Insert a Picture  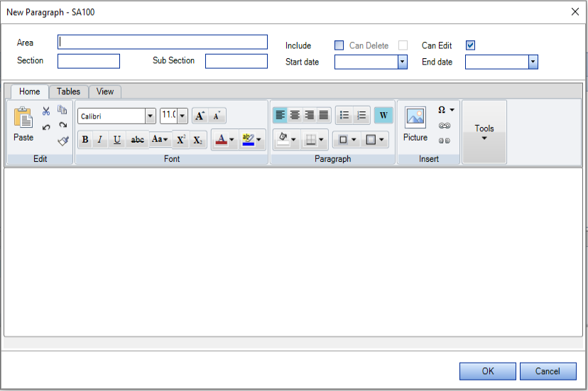pyautogui.click(x=415, y=124)
